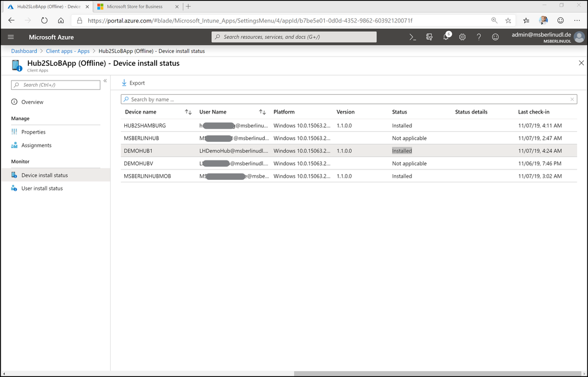
Task: Click the LHDemoHub@msberlinudl user name cell
Action: point(234,151)
